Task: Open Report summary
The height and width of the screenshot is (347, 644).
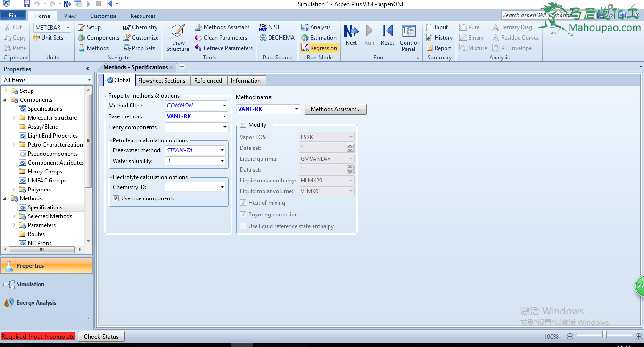Action: 438,48
